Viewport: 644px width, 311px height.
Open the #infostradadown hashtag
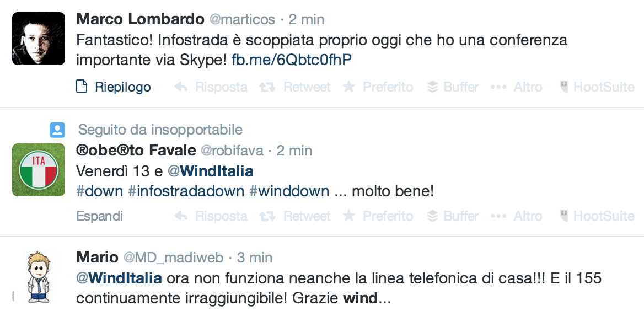coord(186,191)
